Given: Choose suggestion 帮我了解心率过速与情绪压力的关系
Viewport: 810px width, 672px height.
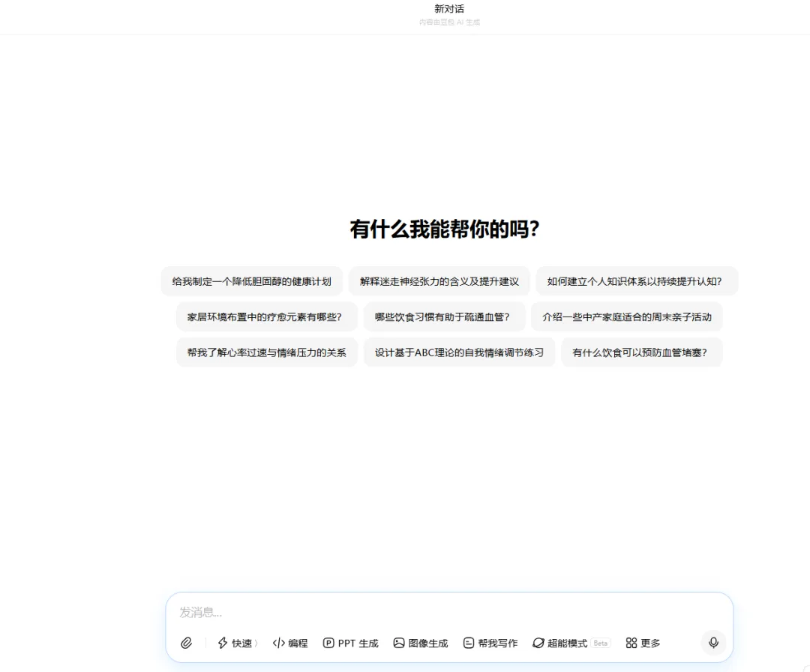Looking at the screenshot, I should click(x=266, y=352).
